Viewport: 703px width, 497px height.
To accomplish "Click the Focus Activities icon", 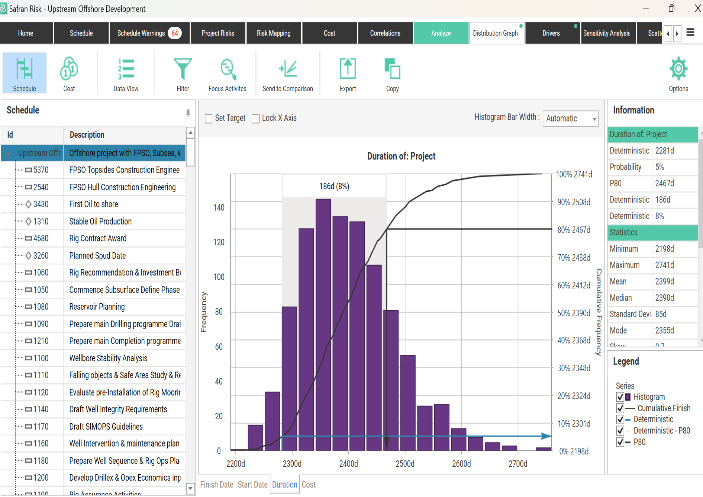I will pos(227,73).
